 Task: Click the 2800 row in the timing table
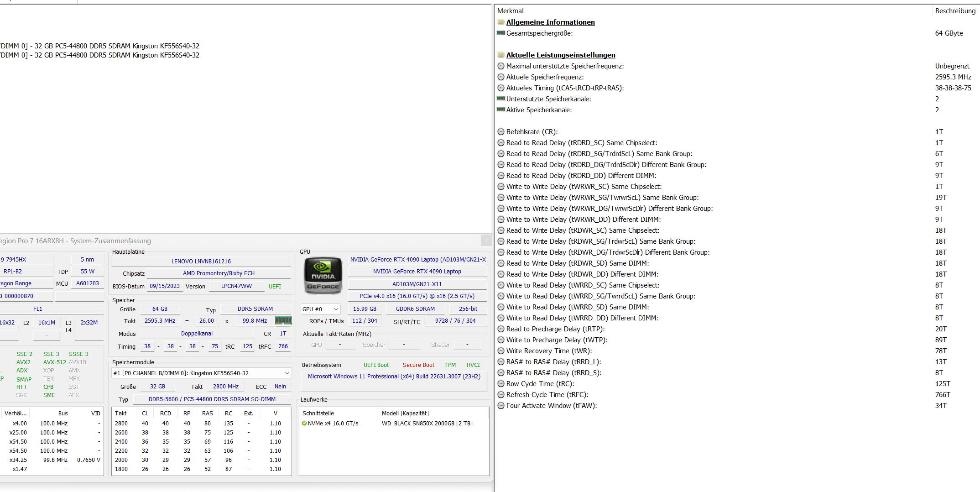pos(201,423)
